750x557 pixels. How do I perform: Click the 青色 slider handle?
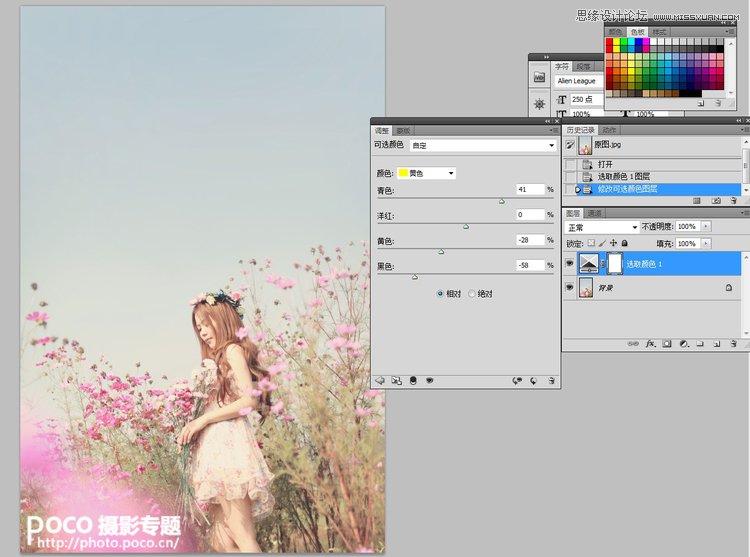pyautogui.click(x=502, y=200)
